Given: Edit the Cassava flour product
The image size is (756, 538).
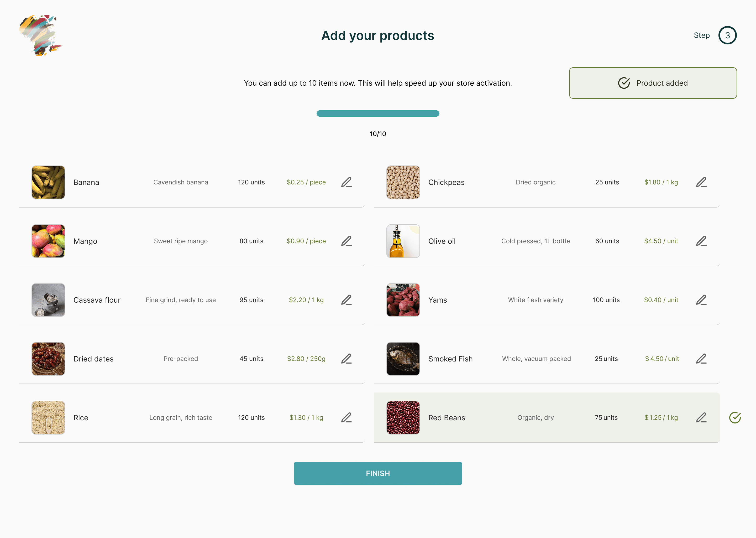Looking at the screenshot, I should click(x=346, y=300).
